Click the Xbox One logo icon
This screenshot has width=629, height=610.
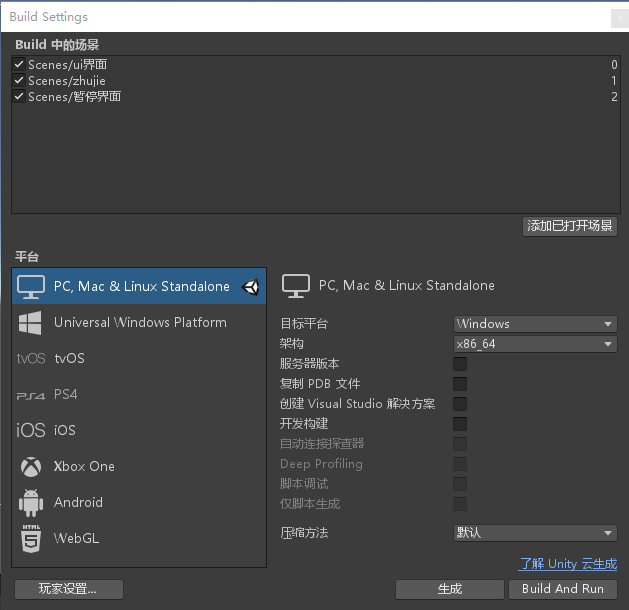[31, 467]
